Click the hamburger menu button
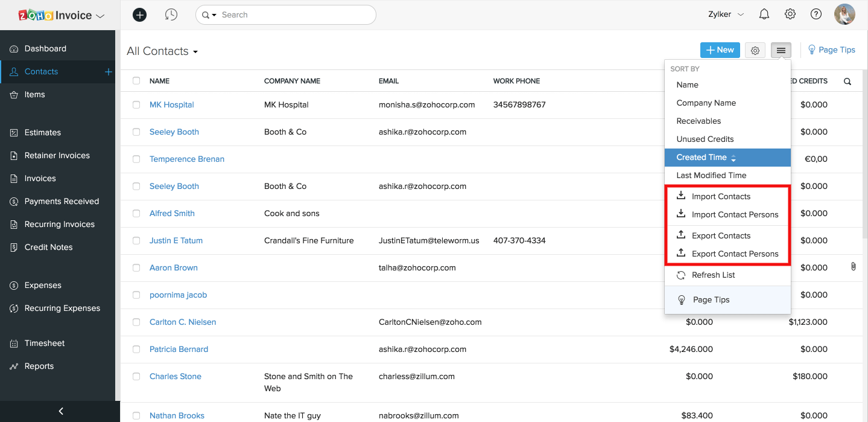This screenshot has width=868, height=422. click(781, 51)
